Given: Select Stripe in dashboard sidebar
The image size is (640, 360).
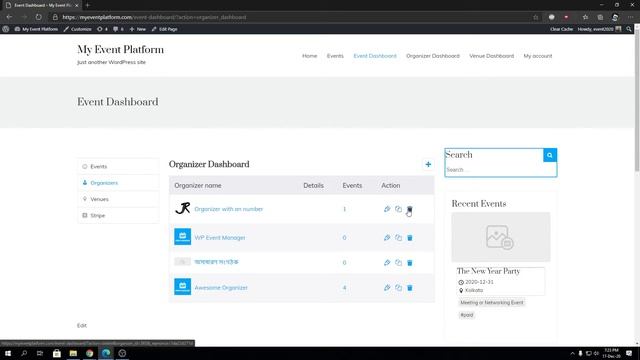Looking at the screenshot, I should [118, 215].
